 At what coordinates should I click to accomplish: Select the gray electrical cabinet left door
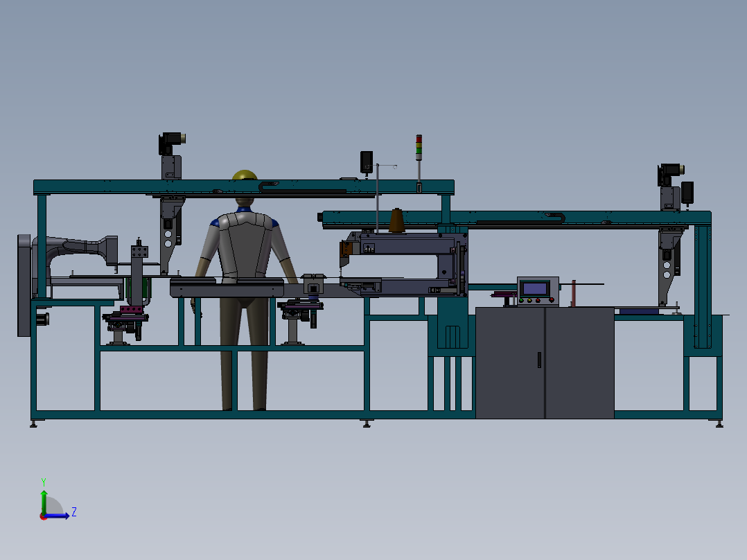pyautogui.click(x=510, y=362)
